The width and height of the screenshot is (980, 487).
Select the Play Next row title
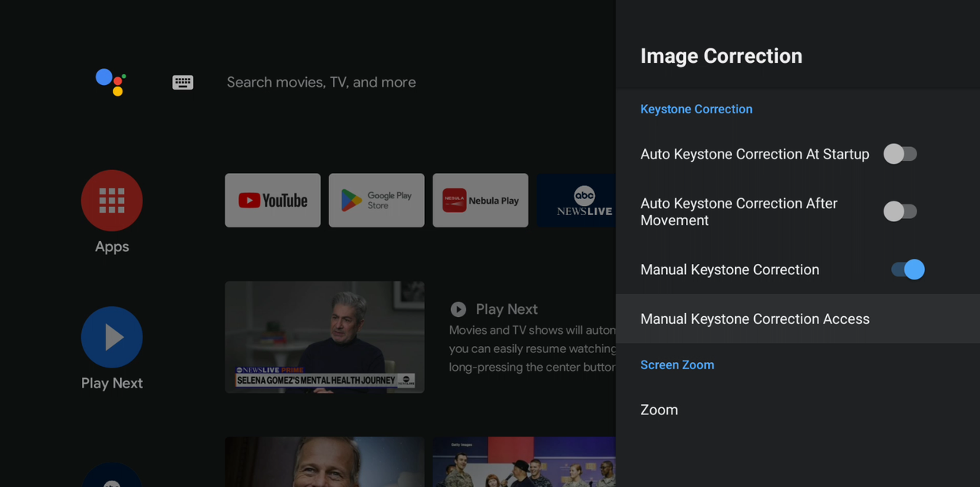pos(506,309)
